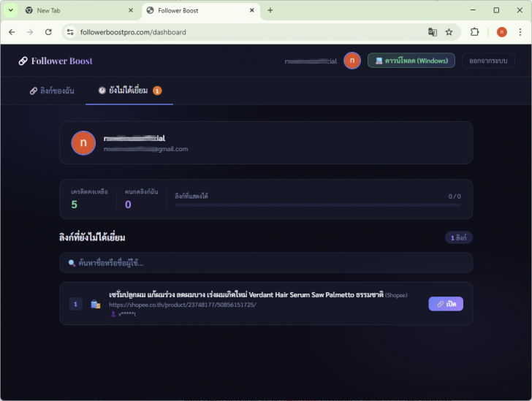Click the ดาวน์โหลด (Windows) download button
Image resolution: width=532 pixels, height=401 pixels.
click(411, 61)
